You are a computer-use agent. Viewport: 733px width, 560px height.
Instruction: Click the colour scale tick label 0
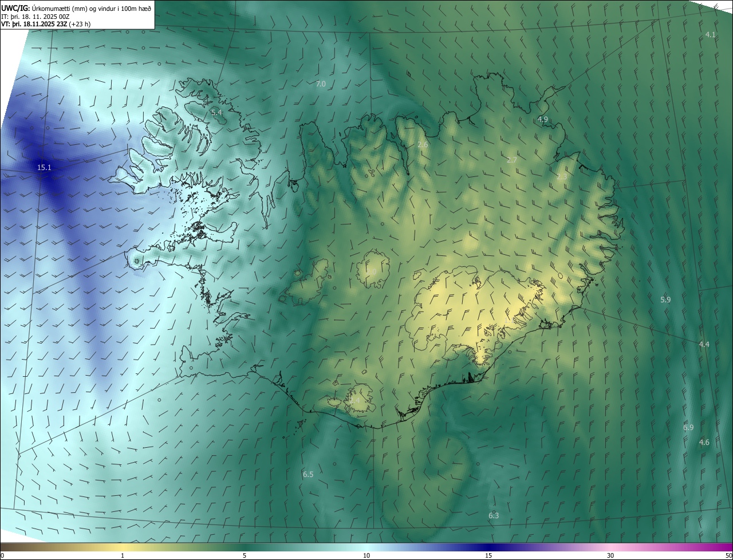(x=2, y=556)
